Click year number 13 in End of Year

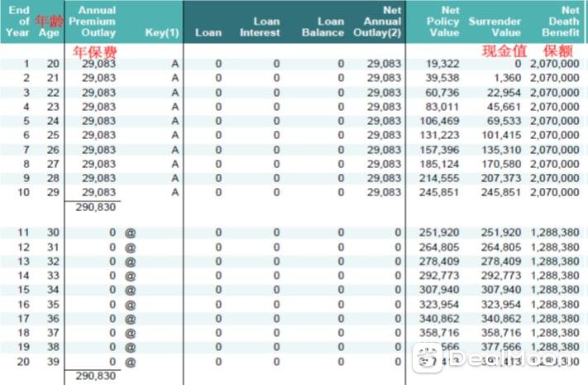23,262
